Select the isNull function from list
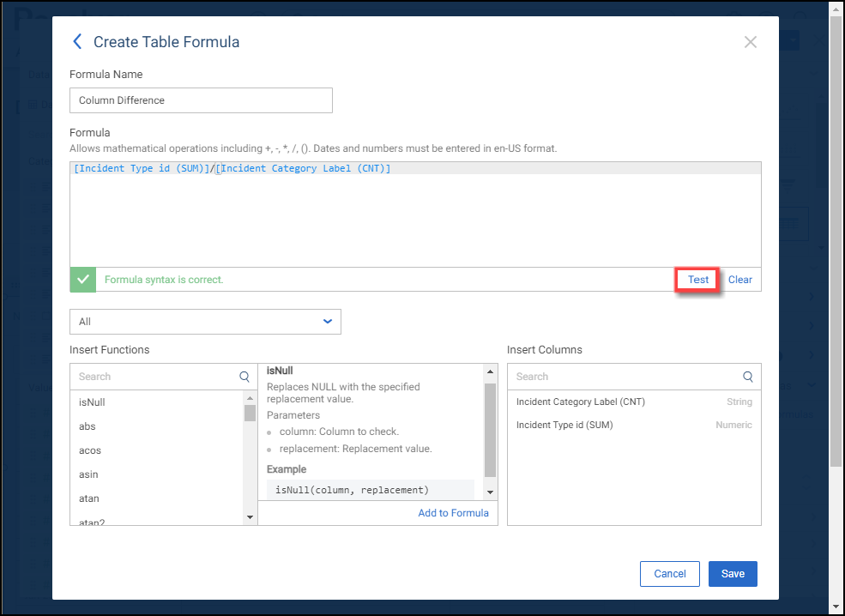This screenshot has width=845, height=616. pos(93,402)
